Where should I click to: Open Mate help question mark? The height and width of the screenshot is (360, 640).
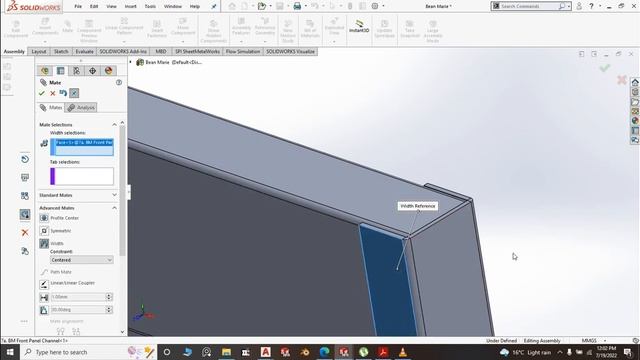tap(119, 82)
